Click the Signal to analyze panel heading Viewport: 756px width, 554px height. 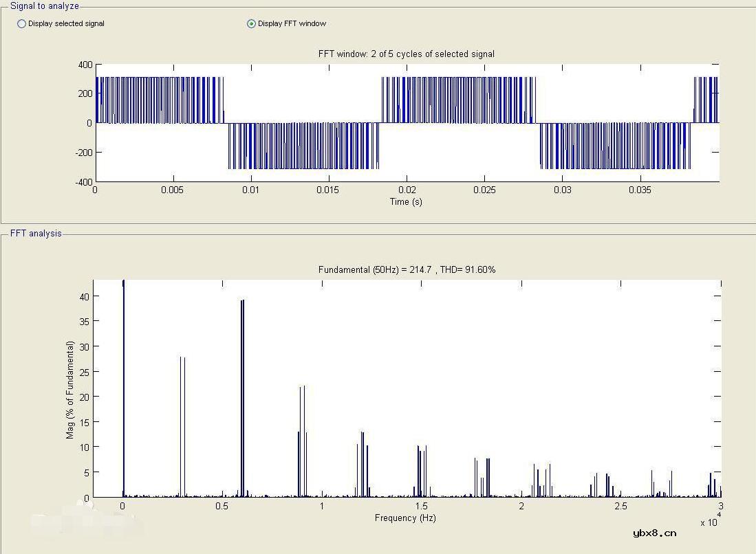pyautogui.click(x=45, y=6)
